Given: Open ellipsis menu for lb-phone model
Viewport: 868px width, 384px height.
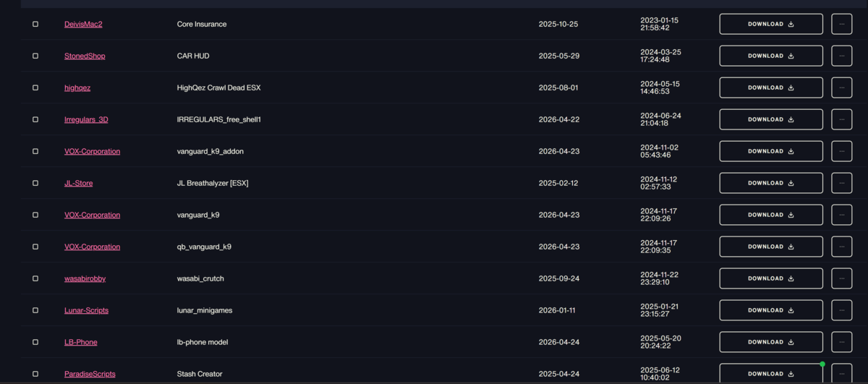Looking at the screenshot, I should click(841, 342).
